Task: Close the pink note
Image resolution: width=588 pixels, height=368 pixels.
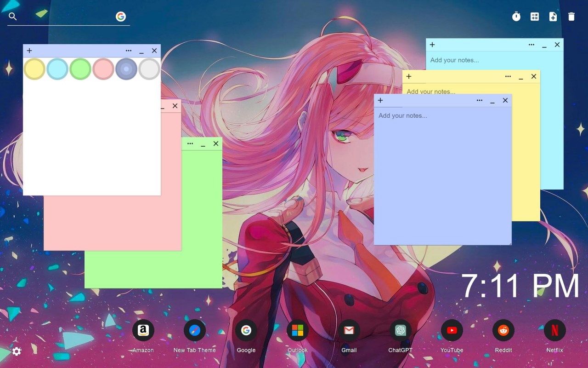Action: (175, 106)
